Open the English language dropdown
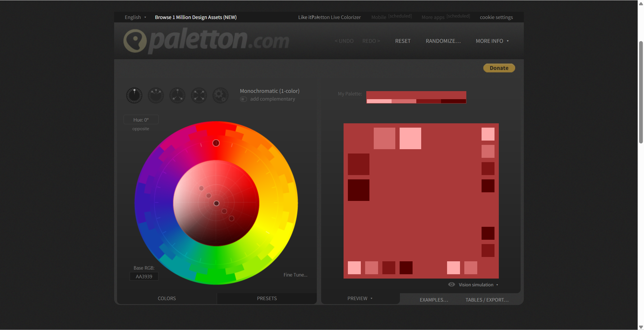The width and height of the screenshot is (644, 330). (135, 17)
